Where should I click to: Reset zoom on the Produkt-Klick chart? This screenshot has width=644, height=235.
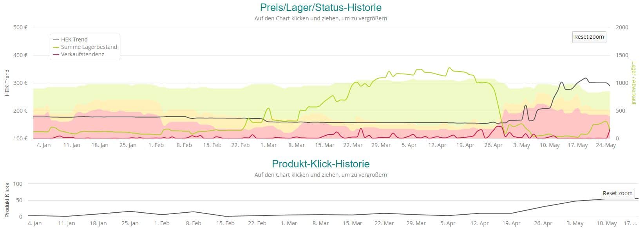[x=617, y=193]
